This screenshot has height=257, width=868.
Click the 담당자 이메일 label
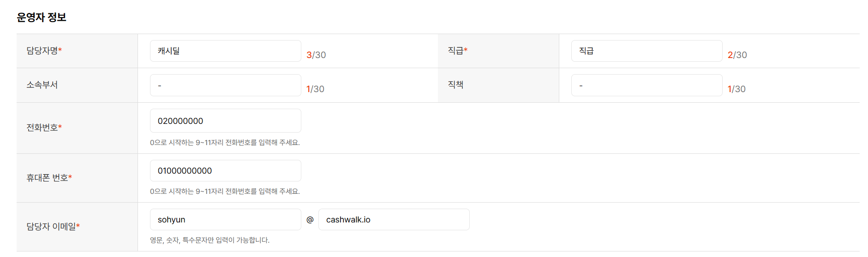click(52, 227)
